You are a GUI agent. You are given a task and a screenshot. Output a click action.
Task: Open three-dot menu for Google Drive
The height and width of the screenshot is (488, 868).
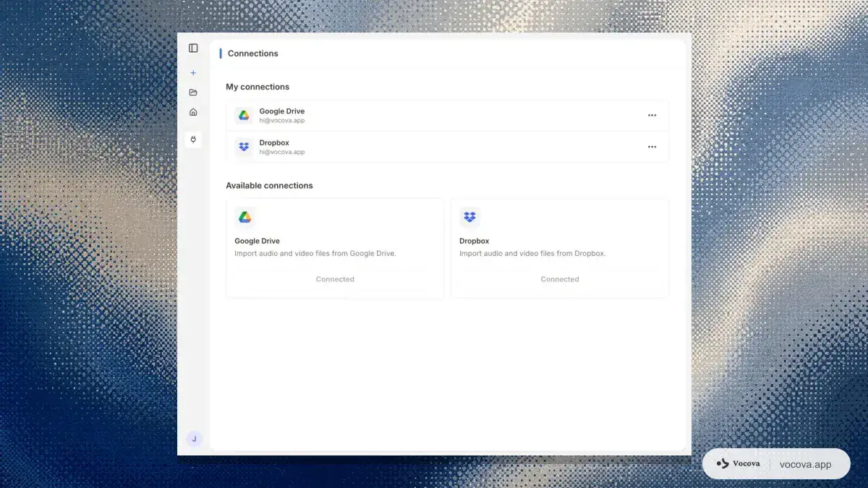click(x=652, y=116)
